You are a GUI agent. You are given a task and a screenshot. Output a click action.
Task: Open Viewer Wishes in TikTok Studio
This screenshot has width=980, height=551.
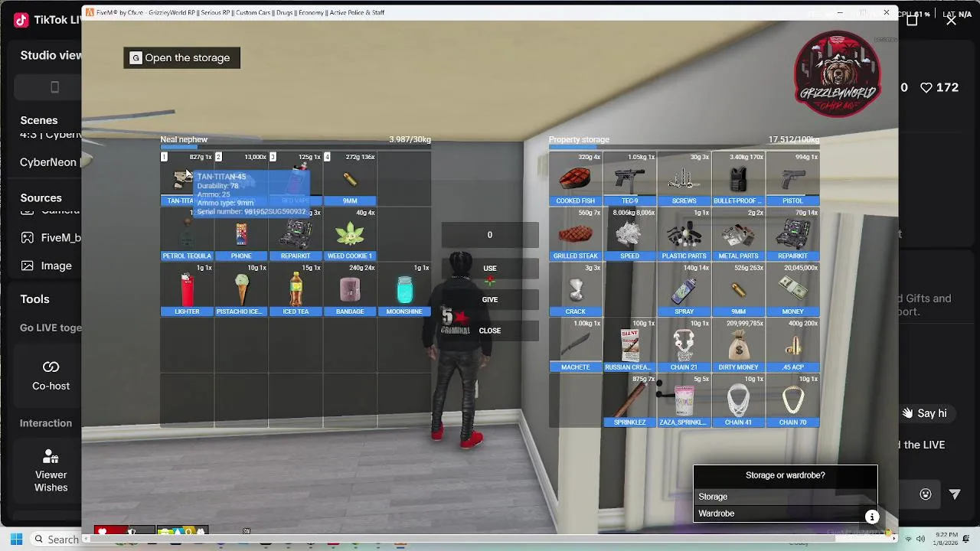tap(51, 470)
